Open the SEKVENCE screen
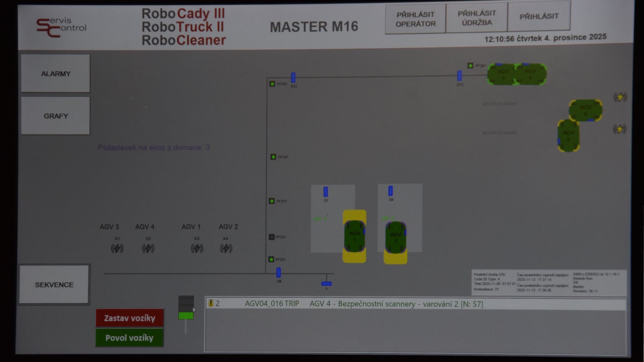Image resolution: width=644 pixels, height=362 pixels. coord(54,284)
